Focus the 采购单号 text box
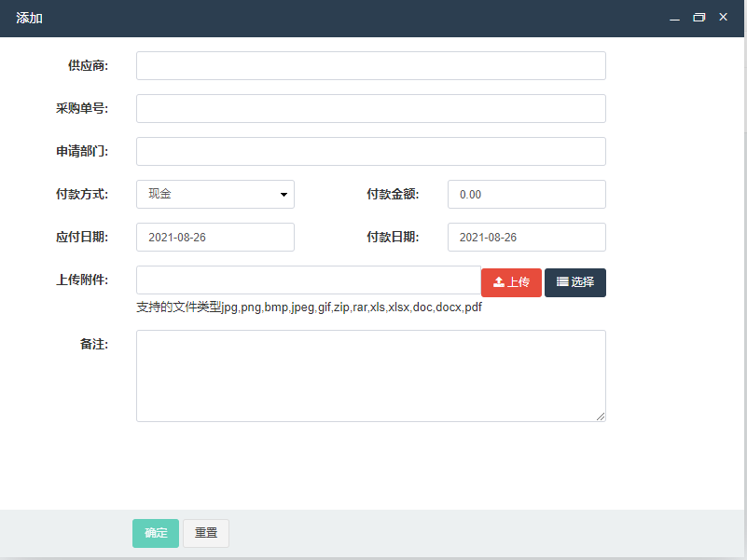Screen dimensions: 747x560 (x=370, y=109)
